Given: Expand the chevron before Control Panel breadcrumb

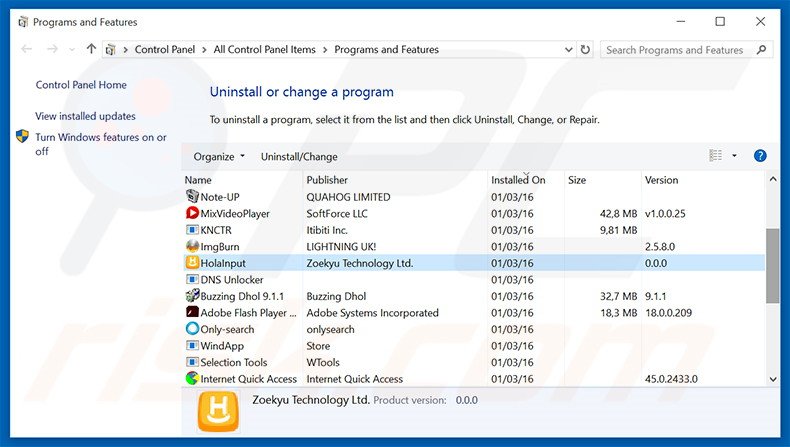Looking at the screenshot, I should coord(125,49).
